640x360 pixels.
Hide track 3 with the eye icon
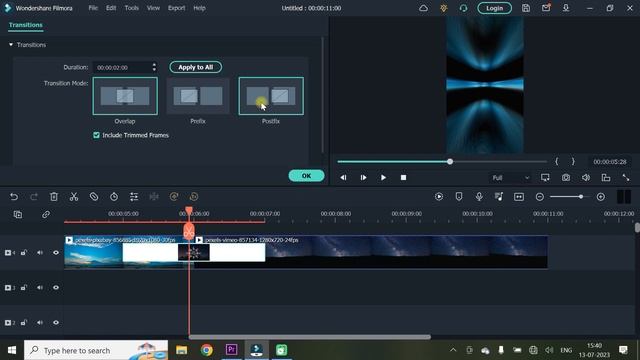[56, 288]
